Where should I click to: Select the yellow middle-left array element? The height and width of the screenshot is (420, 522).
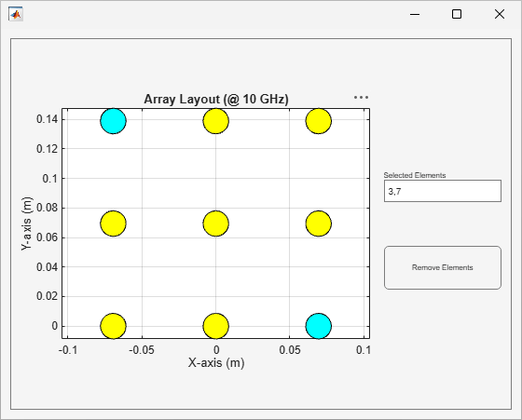pyautogui.click(x=113, y=224)
